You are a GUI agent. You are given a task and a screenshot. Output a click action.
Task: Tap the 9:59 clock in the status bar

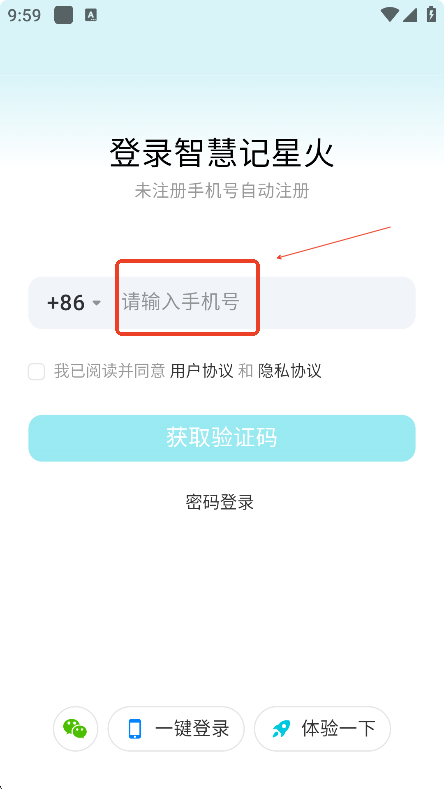pyautogui.click(x=24, y=15)
